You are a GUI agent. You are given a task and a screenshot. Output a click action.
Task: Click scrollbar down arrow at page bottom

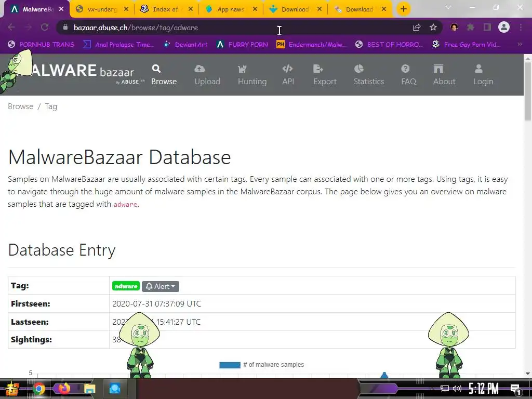tap(528, 373)
